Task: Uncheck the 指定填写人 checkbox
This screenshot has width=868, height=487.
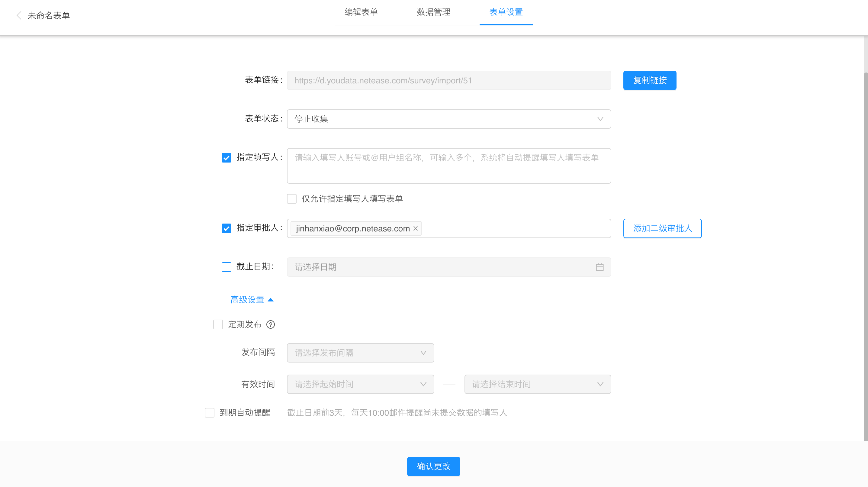Action: coord(227,157)
